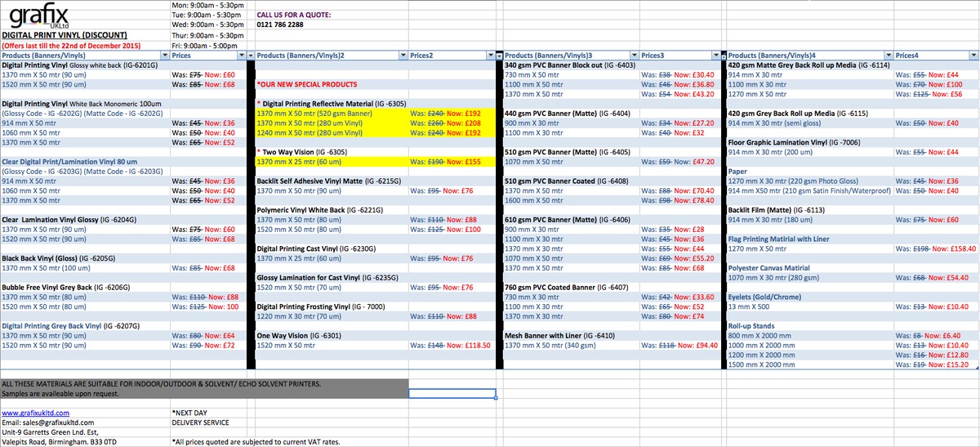Viewport: 980px width, 447px height.
Task: Select the empty outlined cell below Prices2
Action: pyautogui.click(x=452, y=394)
